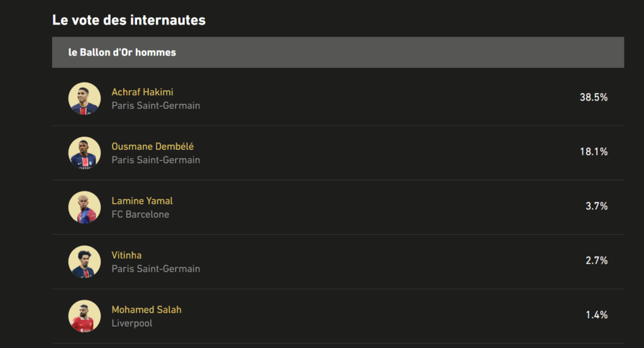Screen dimensions: 644x348
Task: Click the 3.7% result for Yamal
Action: 596,206
